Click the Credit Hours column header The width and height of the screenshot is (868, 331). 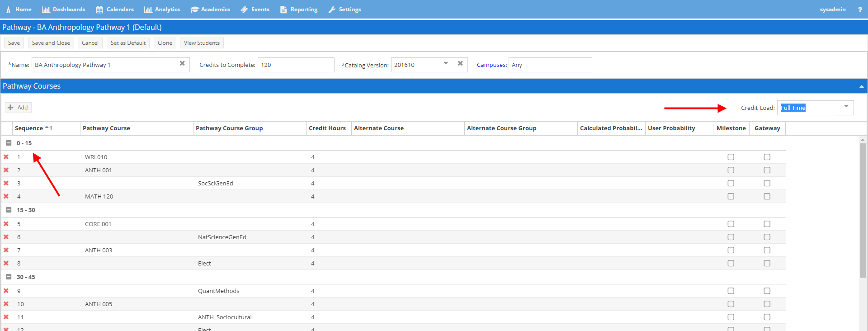pyautogui.click(x=329, y=128)
